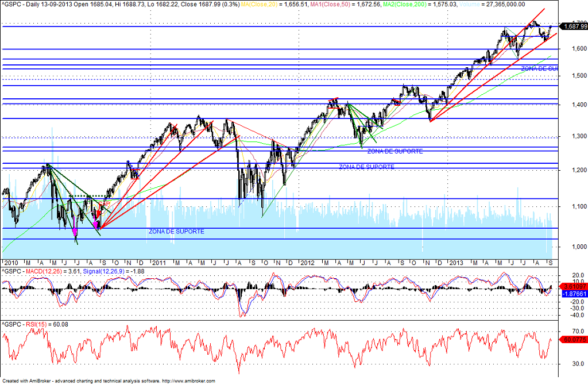Image resolution: width=588 pixels, height=384 pixels.
Task: Click the Volume = 27,365,000.00 readout
Action: pyautogui.click(x=492, y=5)
